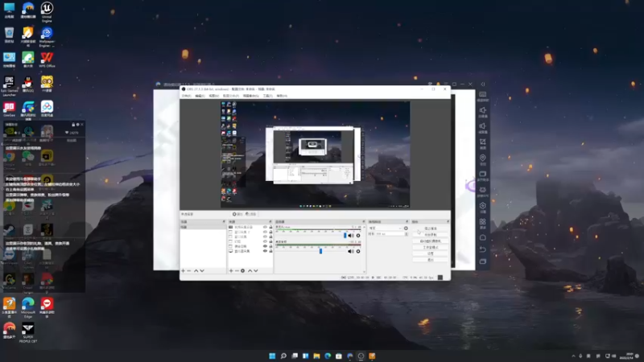Open the 场景集合(S) Scene Collection menu
Viewport: 644px width, 362px height.
coord(250,96)
